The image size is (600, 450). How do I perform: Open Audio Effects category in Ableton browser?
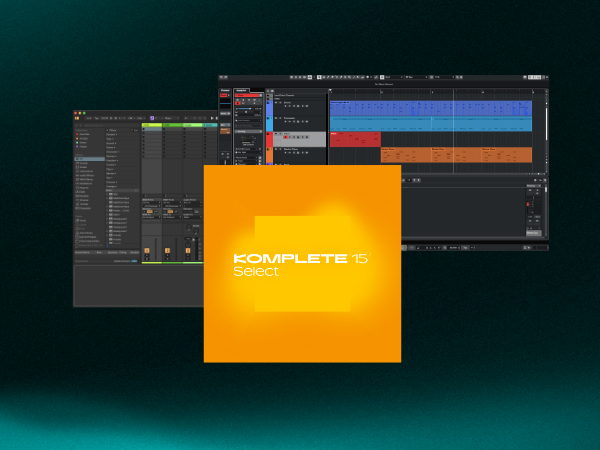tap(85, 175)
